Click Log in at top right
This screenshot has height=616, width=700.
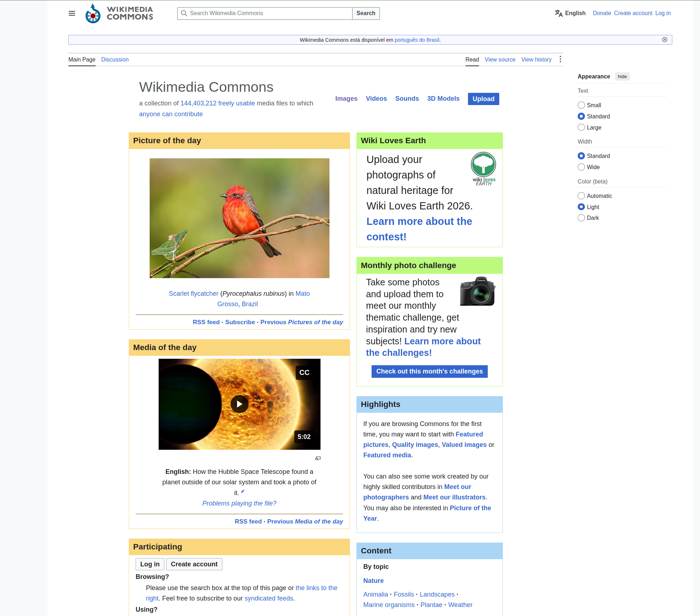coord(663,13)
